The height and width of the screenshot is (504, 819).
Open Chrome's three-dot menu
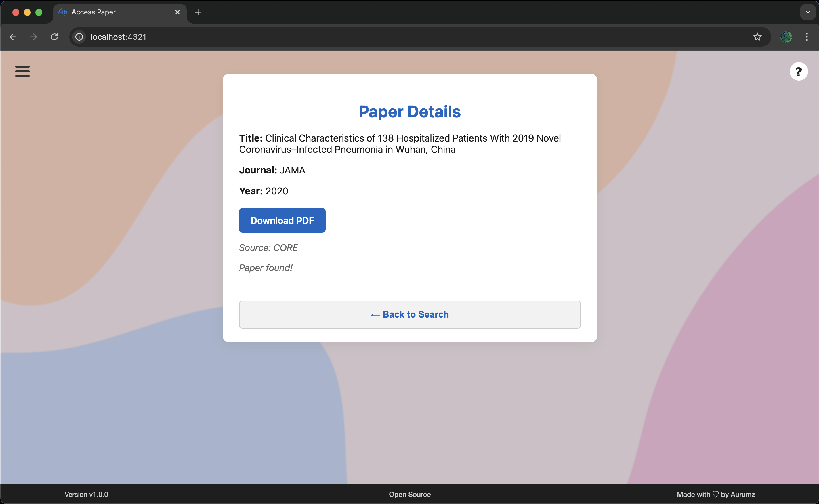(x=807, y=37)
